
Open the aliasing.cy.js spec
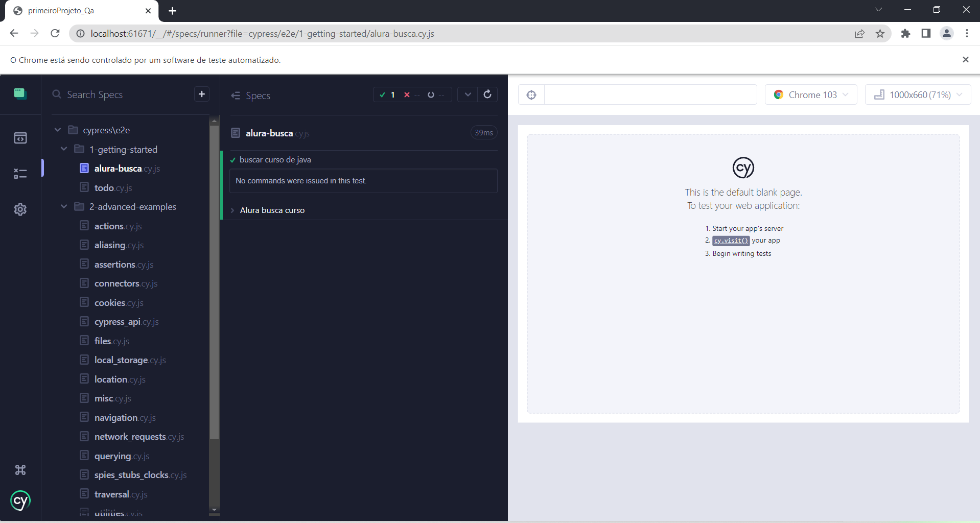119,245
